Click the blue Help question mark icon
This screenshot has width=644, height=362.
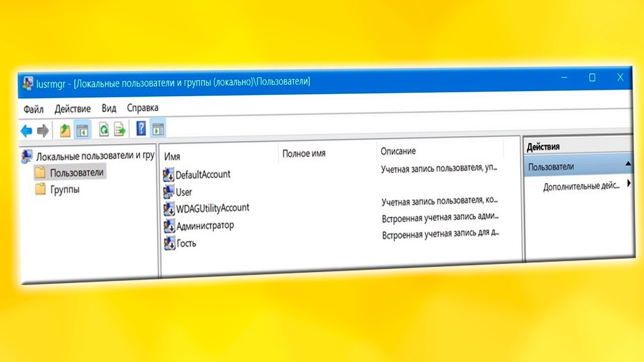tap(141, 129)
